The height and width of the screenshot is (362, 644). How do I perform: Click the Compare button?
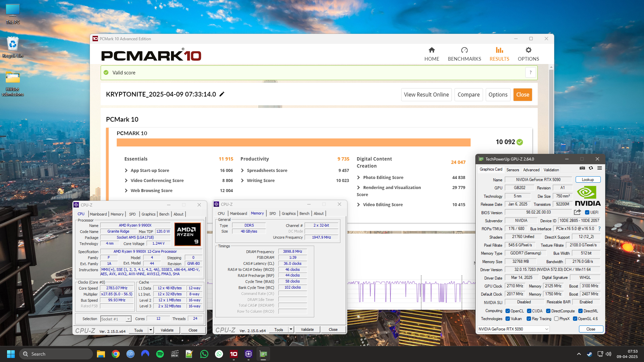469,95
